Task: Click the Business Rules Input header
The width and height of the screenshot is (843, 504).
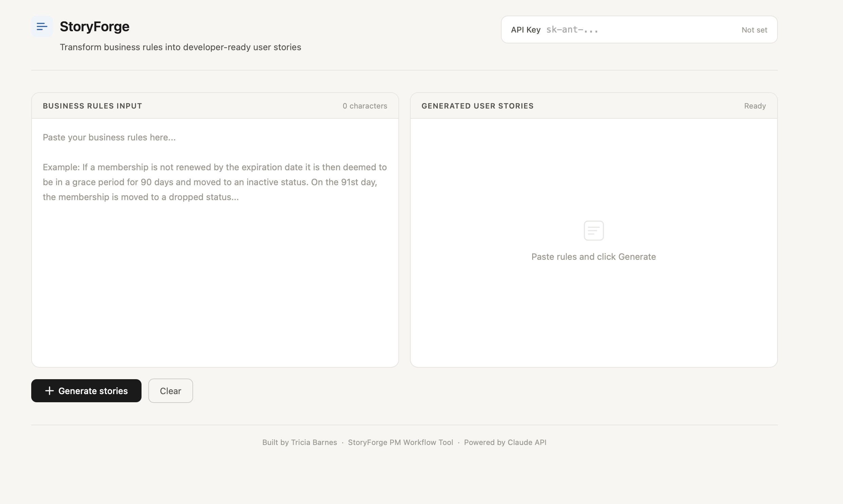Action: [92, 106]
